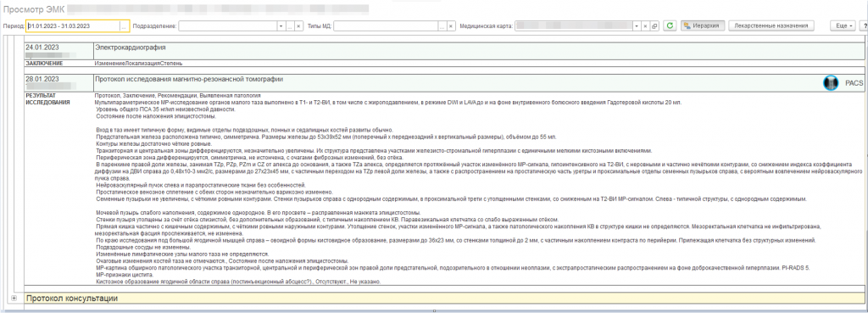Open Типы МД selection ellipsis button
This screenshot has height=313, width=868.
[x=442, y=26]
